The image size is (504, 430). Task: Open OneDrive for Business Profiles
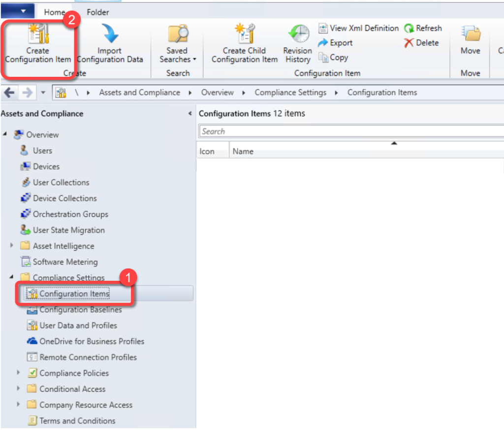point(92,341)
